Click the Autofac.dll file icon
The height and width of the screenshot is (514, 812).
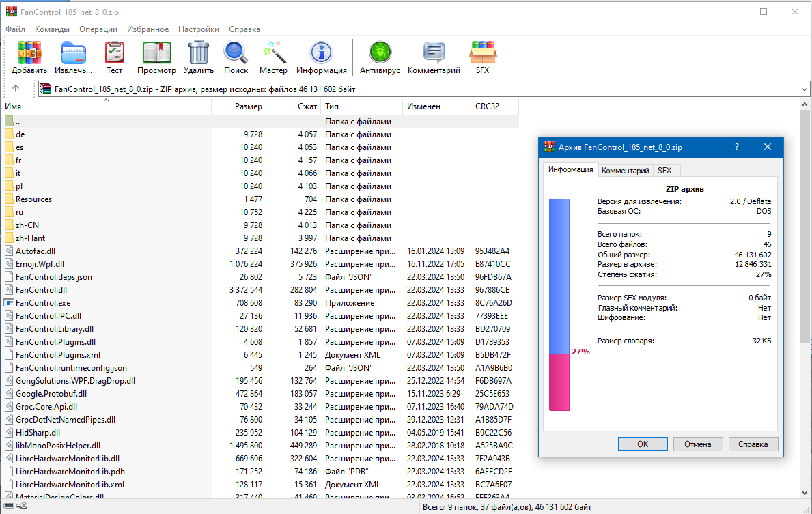click(x=9, y=251)
